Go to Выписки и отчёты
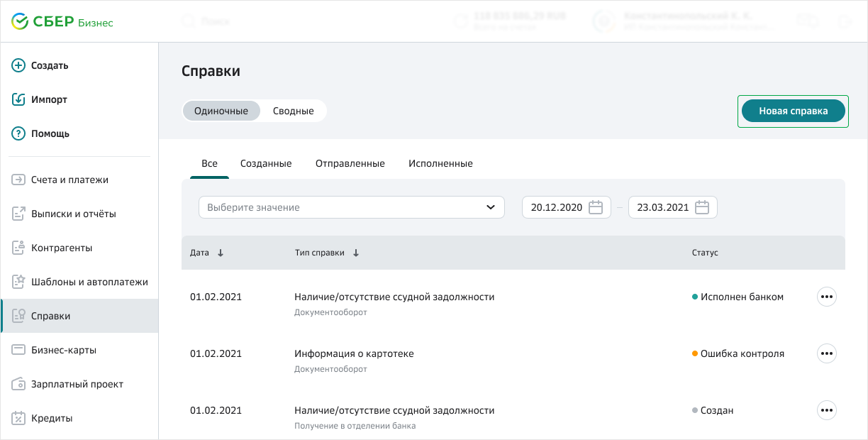The height and width of the screenshot is (440, 868). (73, 214)
